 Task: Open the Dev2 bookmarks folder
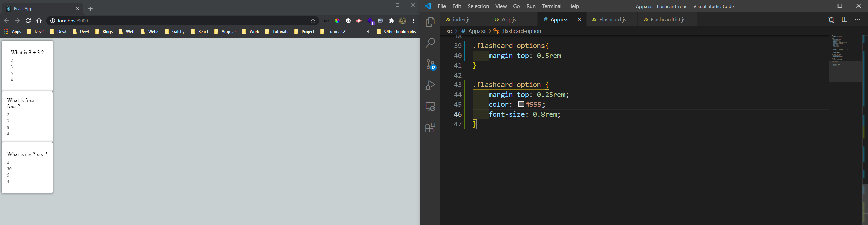coord(35,32)
